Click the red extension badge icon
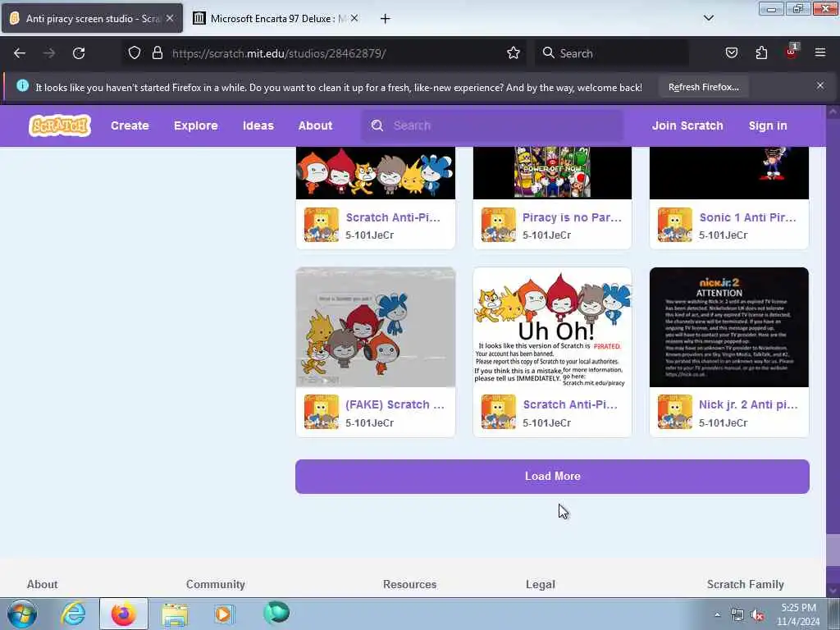840x630 pixels. (x=792, y=52)
